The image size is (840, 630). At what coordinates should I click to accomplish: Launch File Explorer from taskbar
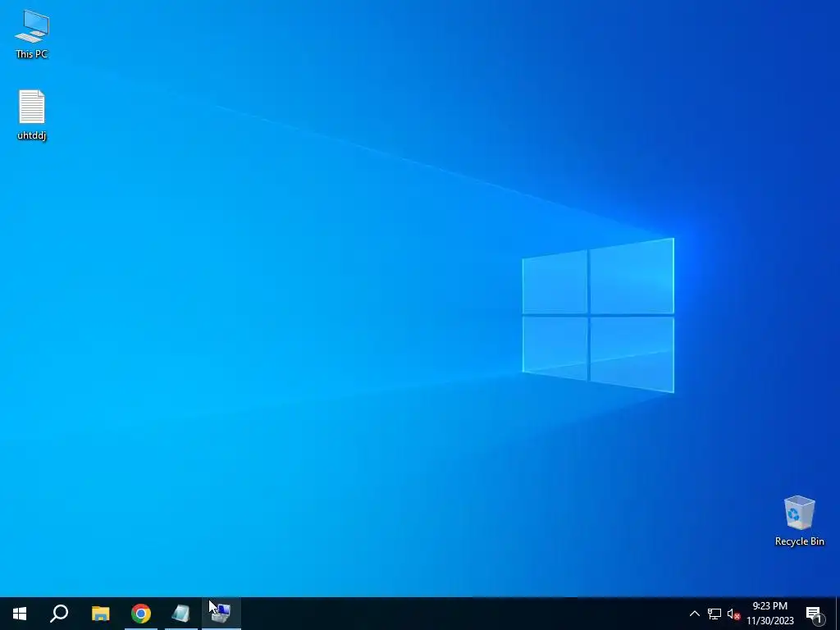tap(100, 614)
